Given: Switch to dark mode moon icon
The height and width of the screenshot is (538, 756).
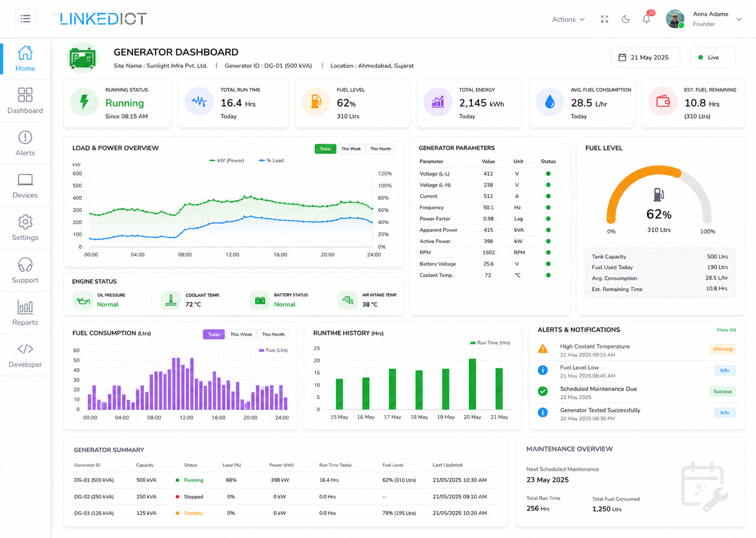Looking at the screenshot, I should point(625,19).
